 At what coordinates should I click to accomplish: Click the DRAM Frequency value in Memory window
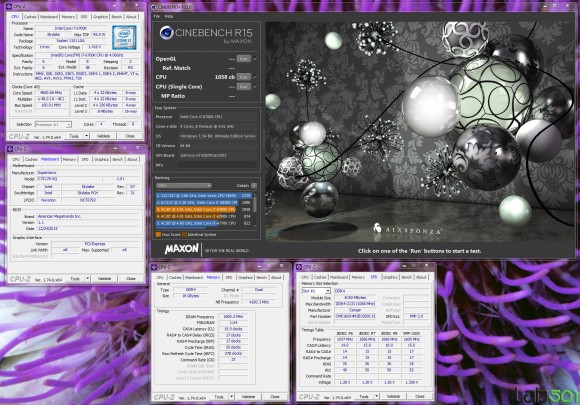pyautogui.click(x=233, y=317)
